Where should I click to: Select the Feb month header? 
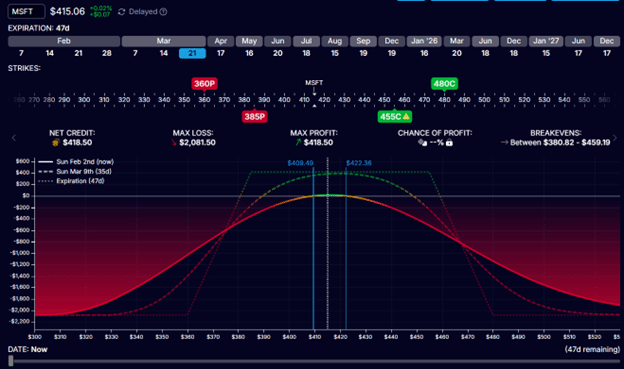click(x=64, y=41)
